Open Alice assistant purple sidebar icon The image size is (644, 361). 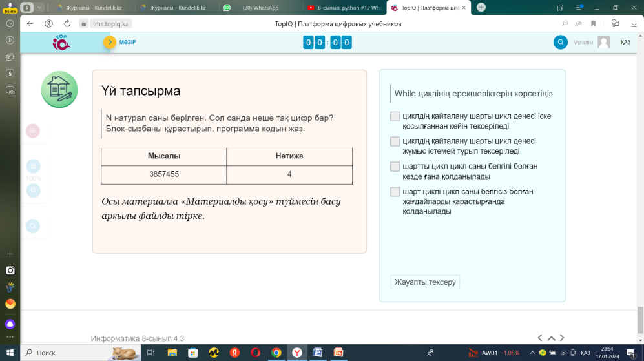10,324
